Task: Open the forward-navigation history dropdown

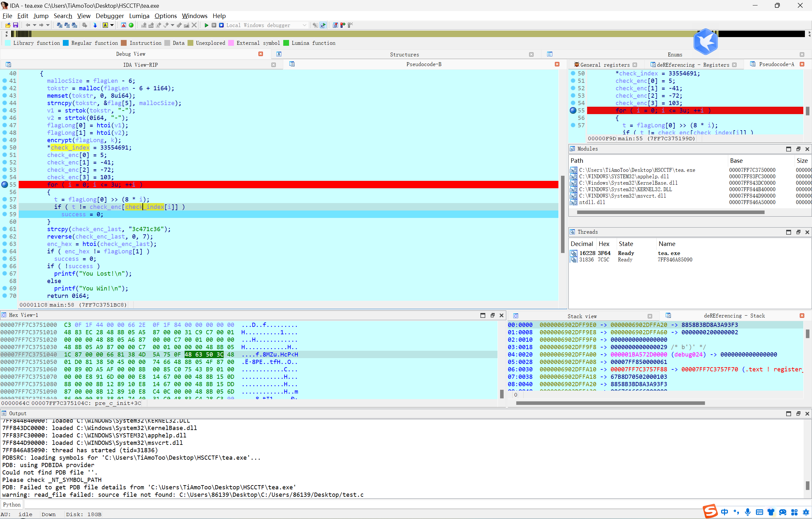Action: tap(48, 25)
